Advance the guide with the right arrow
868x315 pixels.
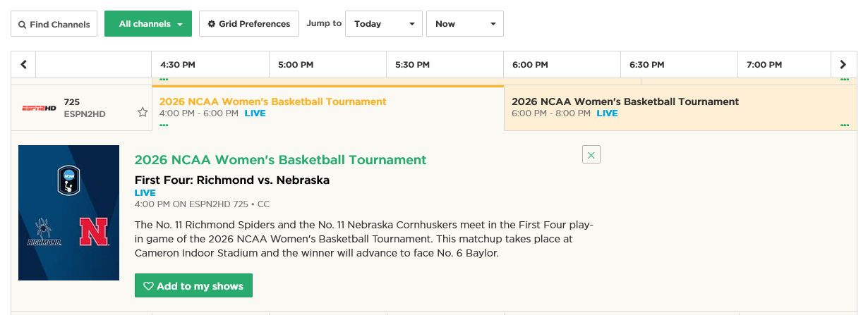coord(843,65)
